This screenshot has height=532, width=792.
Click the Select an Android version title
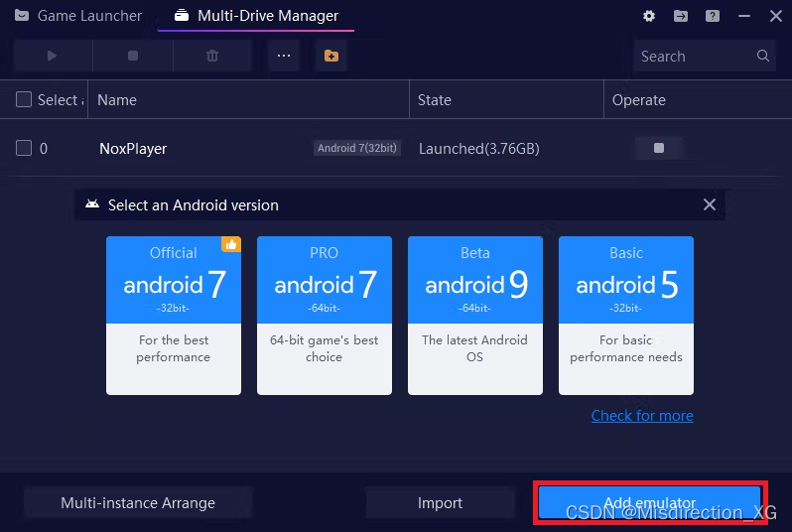193,205
